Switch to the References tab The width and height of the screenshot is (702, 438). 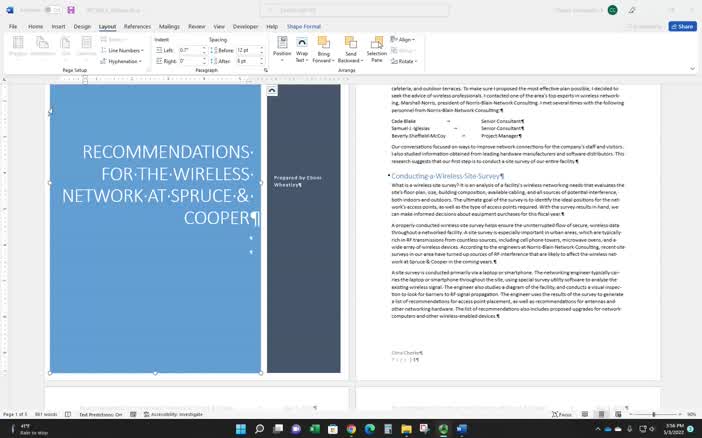pos(137,27)
